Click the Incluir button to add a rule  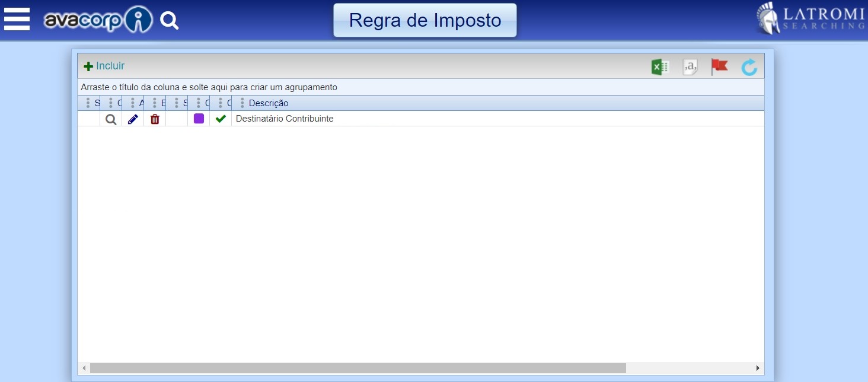point(104,66)
